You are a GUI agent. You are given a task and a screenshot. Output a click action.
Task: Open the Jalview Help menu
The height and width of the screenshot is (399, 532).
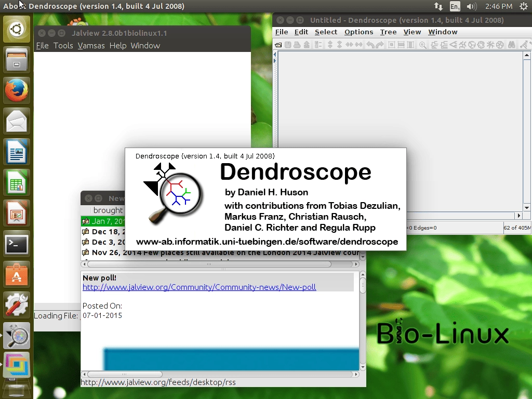pos(118,46)
